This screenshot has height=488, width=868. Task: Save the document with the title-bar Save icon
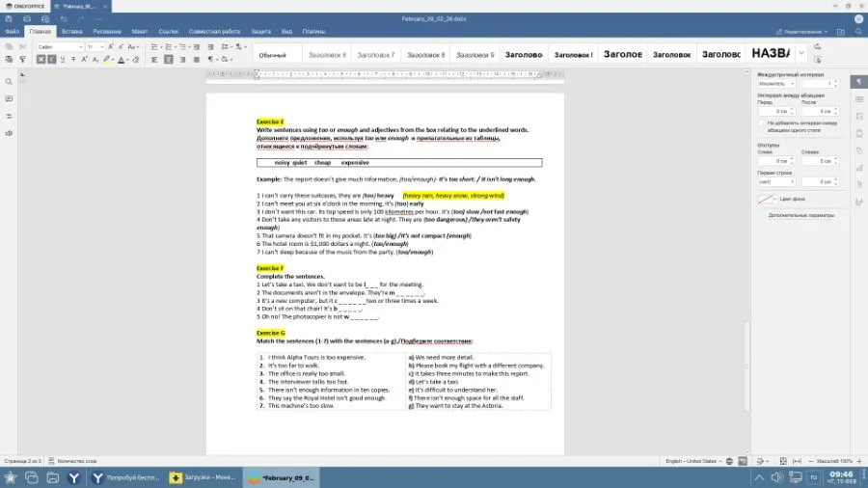point(9,19)
